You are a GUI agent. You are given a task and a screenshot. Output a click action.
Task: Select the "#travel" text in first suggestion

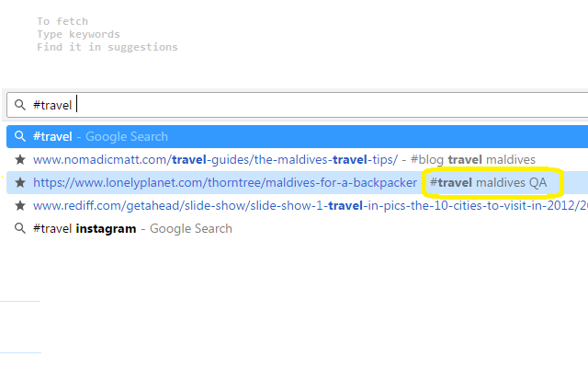pyautogui.click(x=52, y=137)
